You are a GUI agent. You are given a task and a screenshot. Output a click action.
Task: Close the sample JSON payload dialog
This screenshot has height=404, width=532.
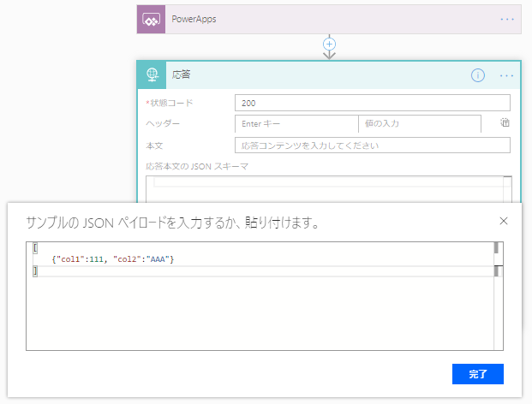[x=504, y=221]
